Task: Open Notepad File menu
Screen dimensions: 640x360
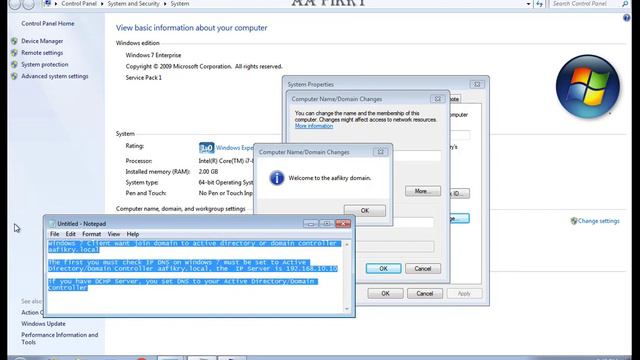Action: (54, 234)
